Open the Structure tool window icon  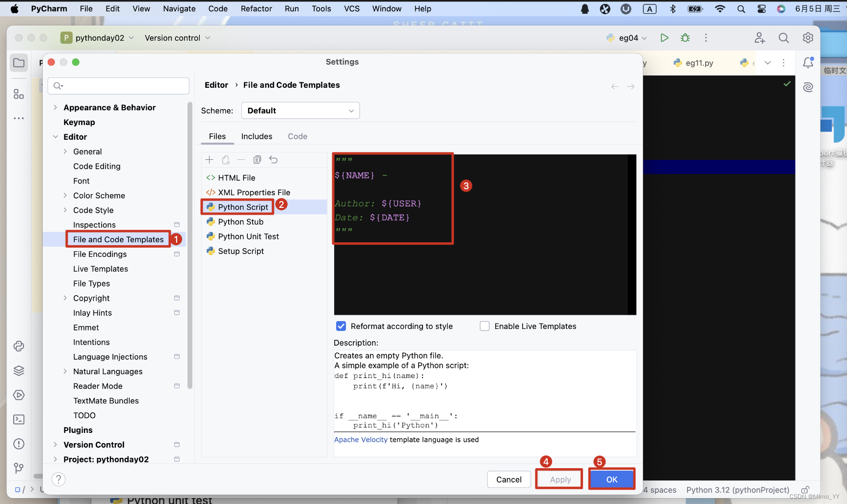19,94
